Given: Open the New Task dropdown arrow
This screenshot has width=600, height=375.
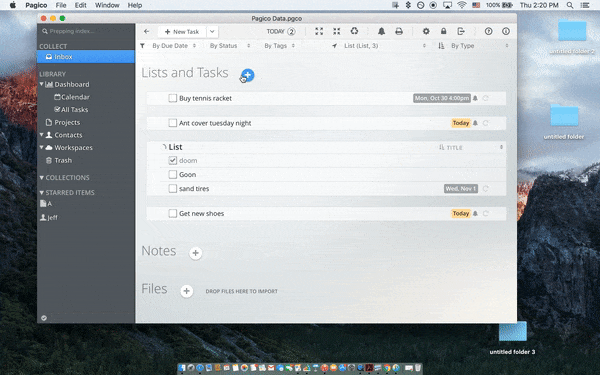Looking at the screenshot, I should tap(212, 32).
